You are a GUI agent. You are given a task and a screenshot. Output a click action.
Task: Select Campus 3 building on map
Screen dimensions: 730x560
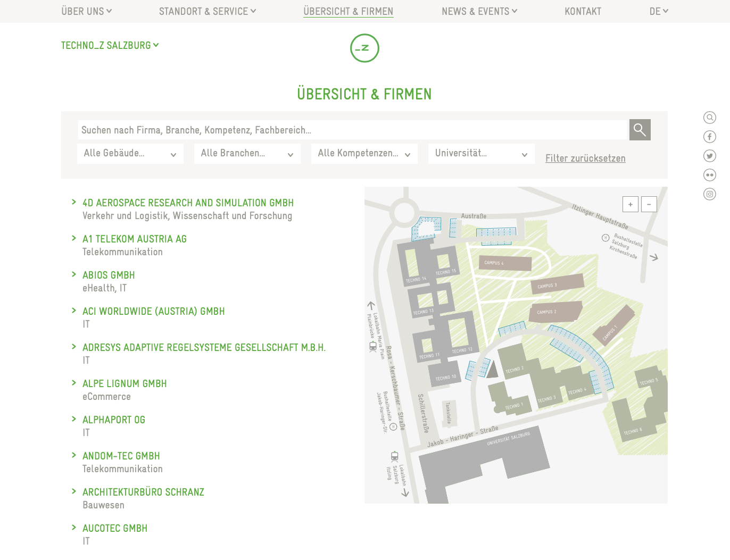point(557,284)
